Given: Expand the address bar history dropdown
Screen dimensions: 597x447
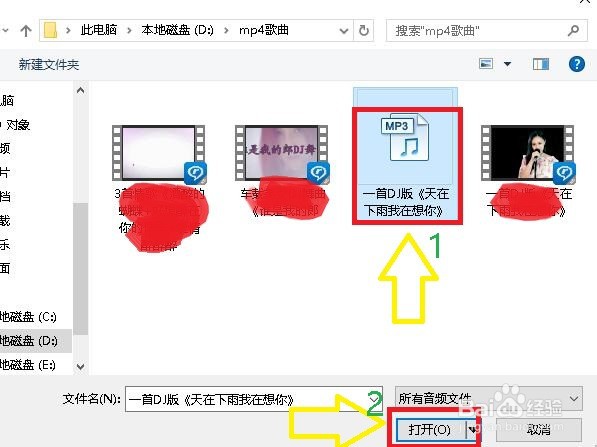Looking at the screenshot, I should coord(344,31).
